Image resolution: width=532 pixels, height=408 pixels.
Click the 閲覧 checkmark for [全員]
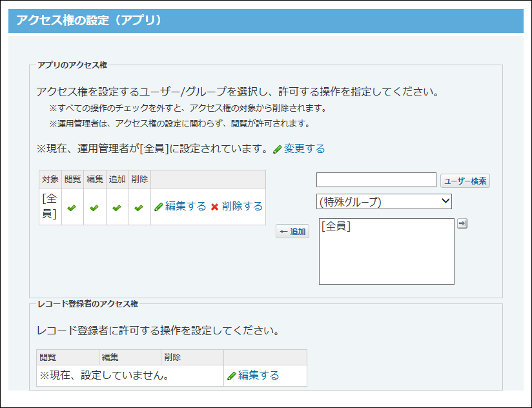pyautogui.click(x=72, y=208)
